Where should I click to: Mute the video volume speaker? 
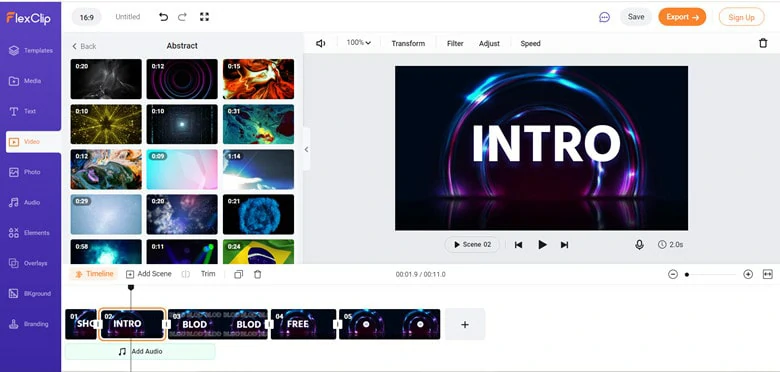click(321, 43)
